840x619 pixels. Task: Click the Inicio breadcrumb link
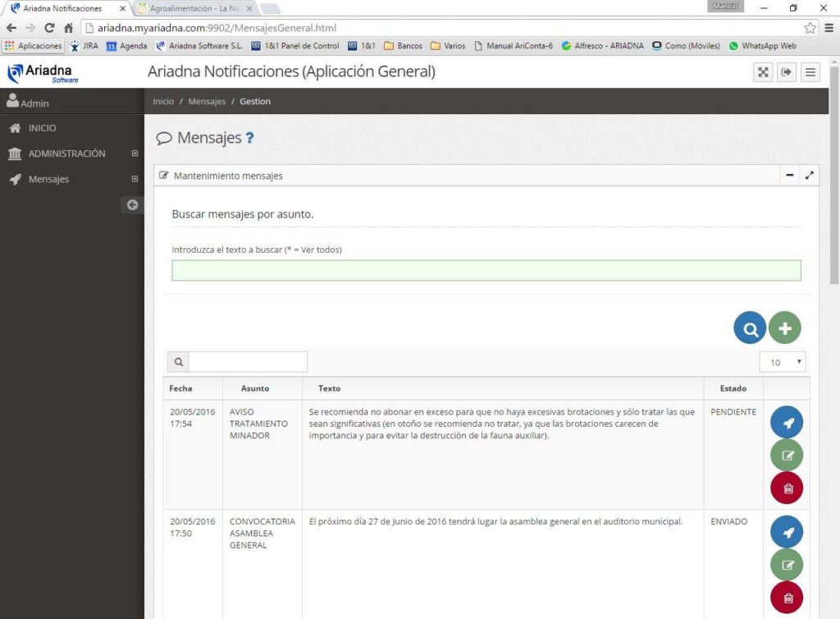[x=163, y=101]
